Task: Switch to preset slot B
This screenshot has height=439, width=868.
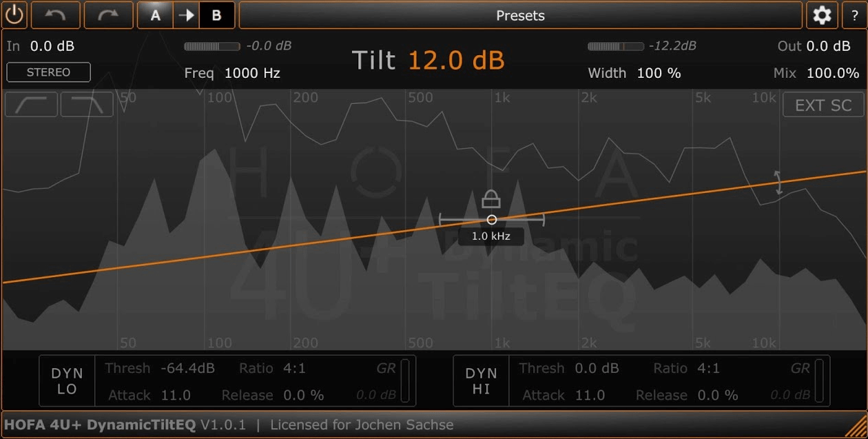Action: (216, 15)
